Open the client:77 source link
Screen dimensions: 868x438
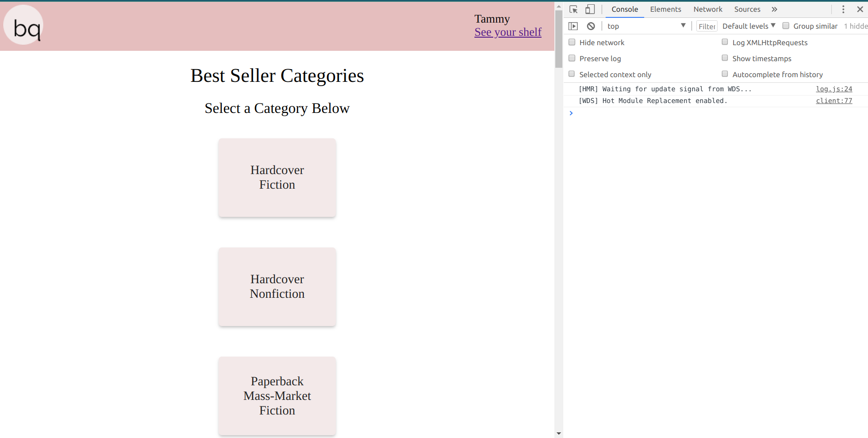click(834, 101)
